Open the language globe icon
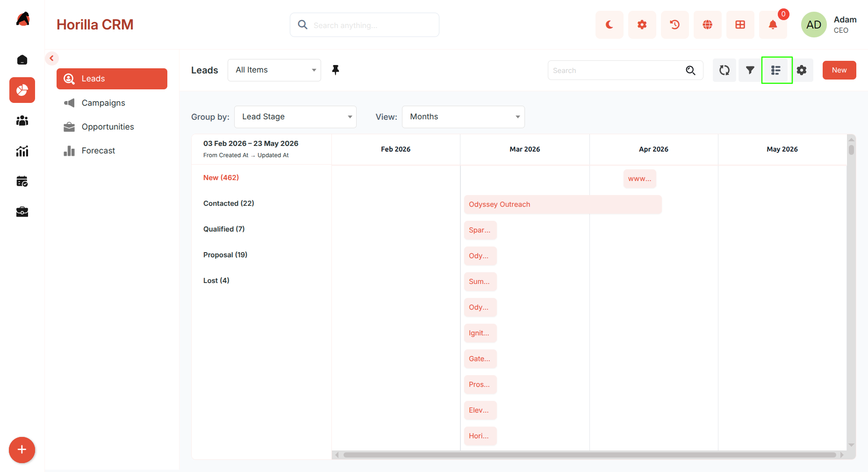 click(707, 25)
